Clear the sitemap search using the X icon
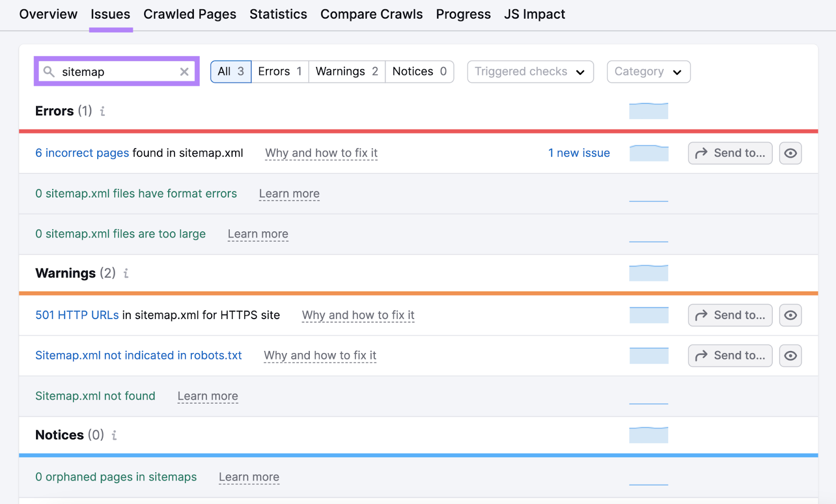The width and height of the screenshot is (836, 504). (x=184, y=72)
